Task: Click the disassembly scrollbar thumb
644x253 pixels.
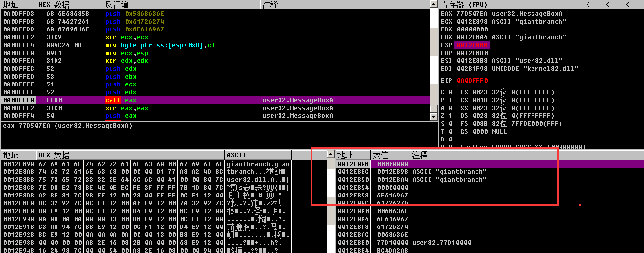Action: [433, 109]
